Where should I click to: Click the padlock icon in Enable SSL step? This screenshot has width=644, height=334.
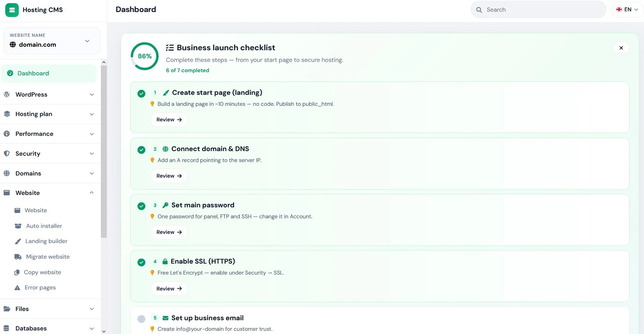165,261
